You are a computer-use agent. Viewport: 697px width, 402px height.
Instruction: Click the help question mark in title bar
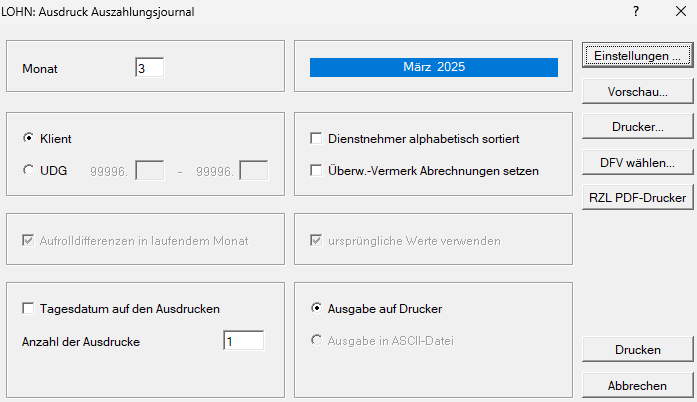coord(636,12)
